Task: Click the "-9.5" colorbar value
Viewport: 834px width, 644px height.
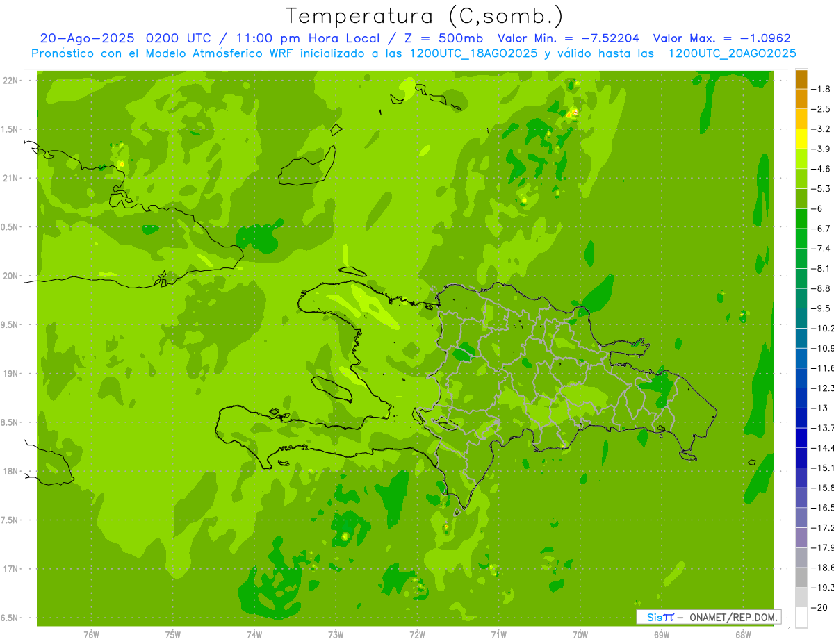Action: (x=821, y=308)
